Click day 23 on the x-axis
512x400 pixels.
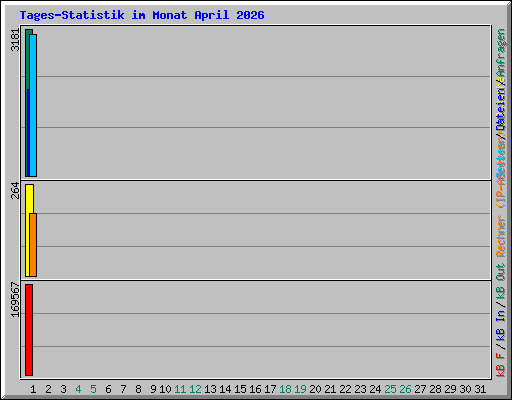[360, 389]
